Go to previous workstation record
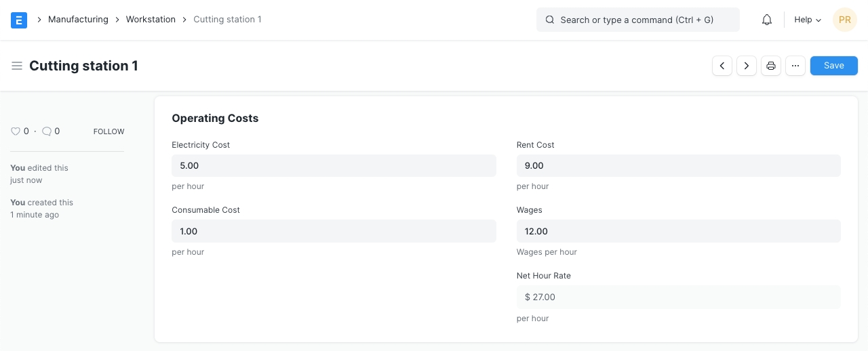 pos(722,66)
